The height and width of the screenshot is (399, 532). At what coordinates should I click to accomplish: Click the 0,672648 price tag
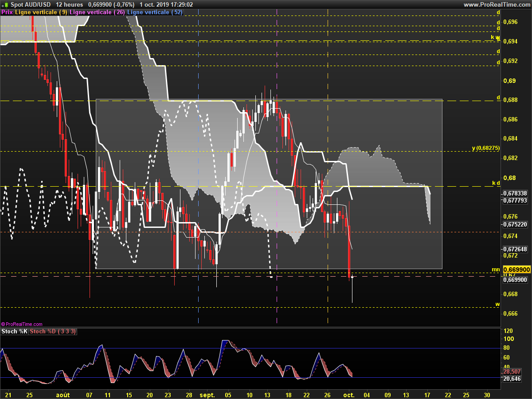(x=515, y=249)
